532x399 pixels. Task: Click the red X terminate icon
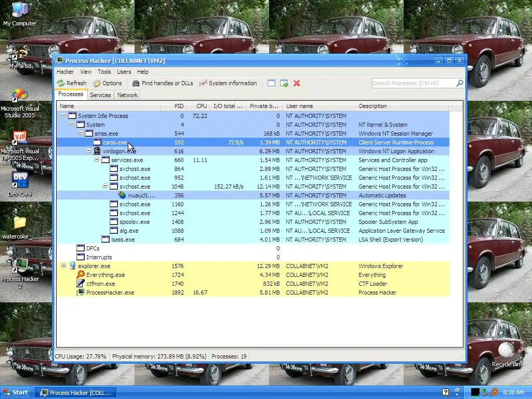click(297, 83)
